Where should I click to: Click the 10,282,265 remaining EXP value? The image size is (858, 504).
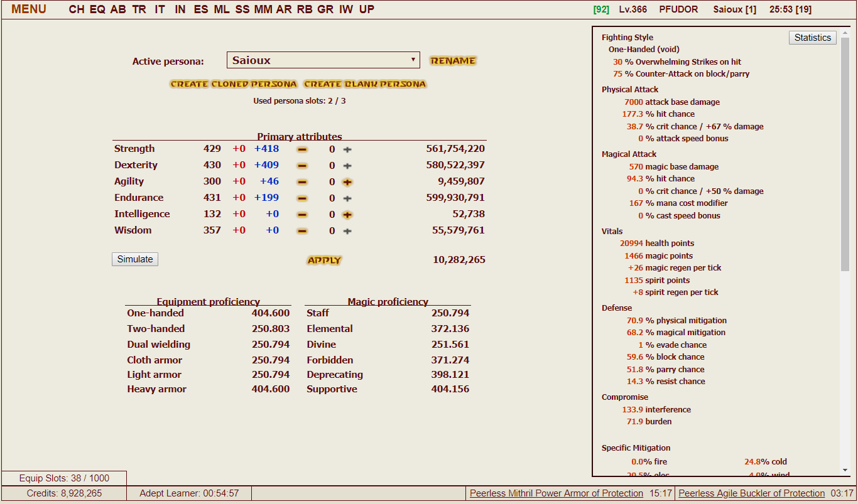459,260
